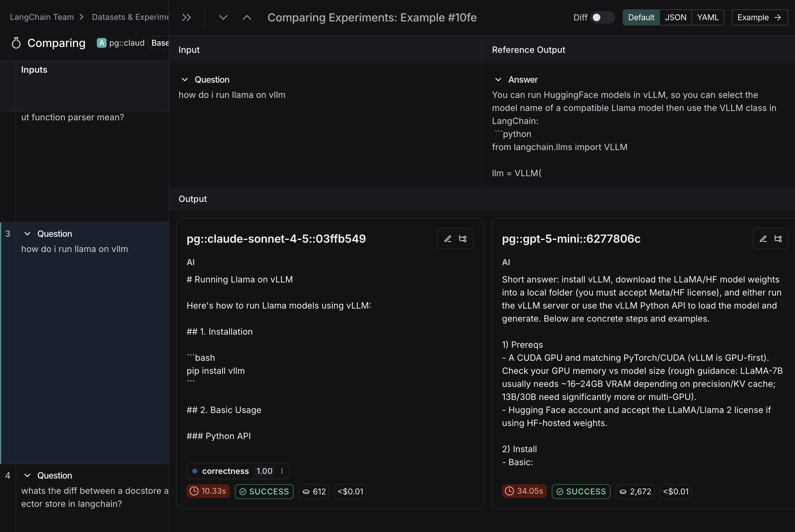Viewport: 795px width, 532px height.
Task: Collapse the Answer section under Reference Output
Action: 498,79
